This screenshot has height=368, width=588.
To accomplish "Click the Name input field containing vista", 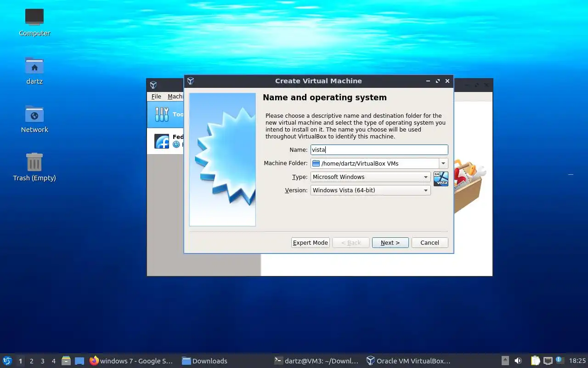I will tap(379, 149).
